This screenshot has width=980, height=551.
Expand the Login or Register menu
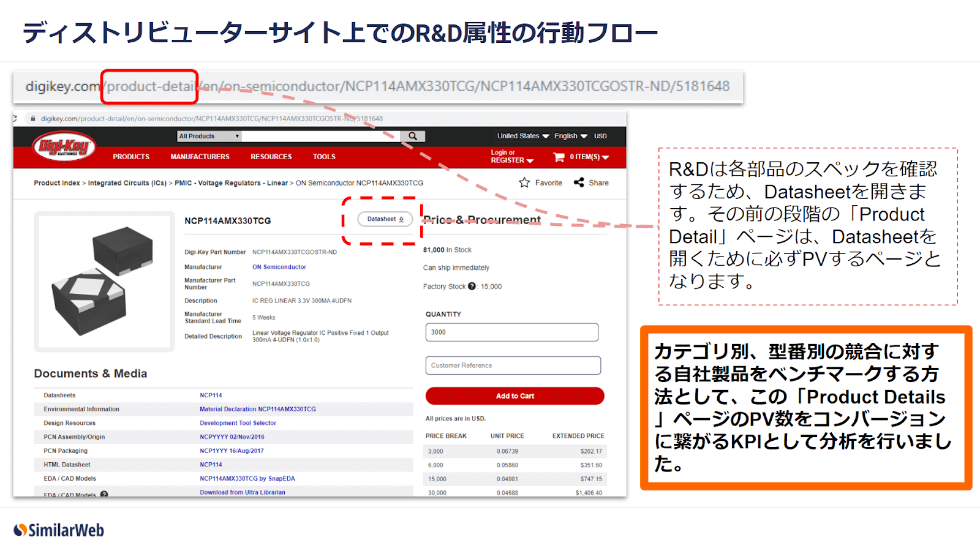point(511,157)
